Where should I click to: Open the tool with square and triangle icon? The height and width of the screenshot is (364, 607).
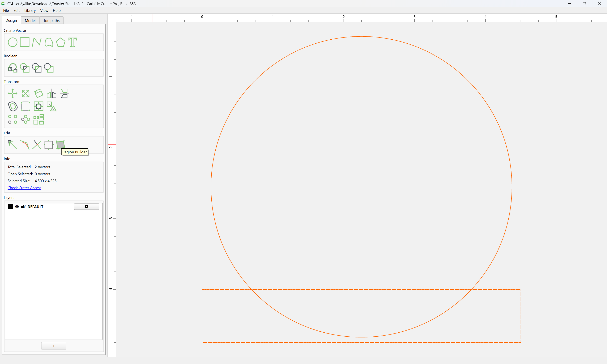point(51,106)
